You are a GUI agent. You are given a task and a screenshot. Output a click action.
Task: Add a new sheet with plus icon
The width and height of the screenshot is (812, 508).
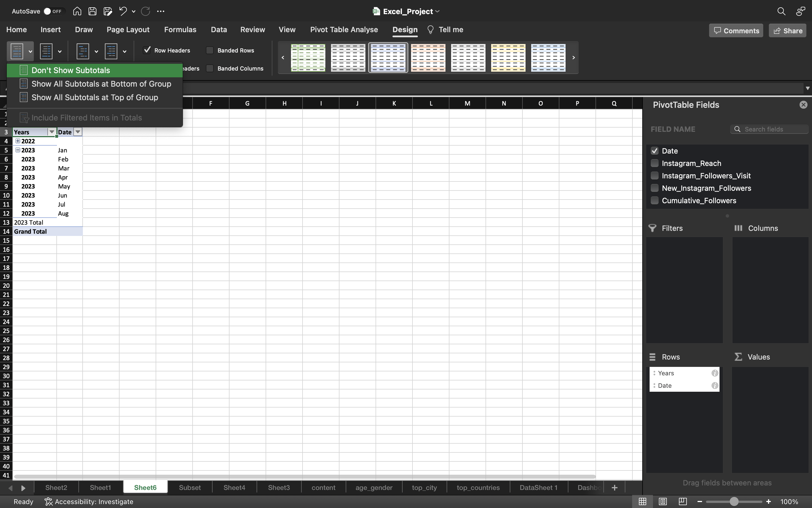tap(614, 487)
